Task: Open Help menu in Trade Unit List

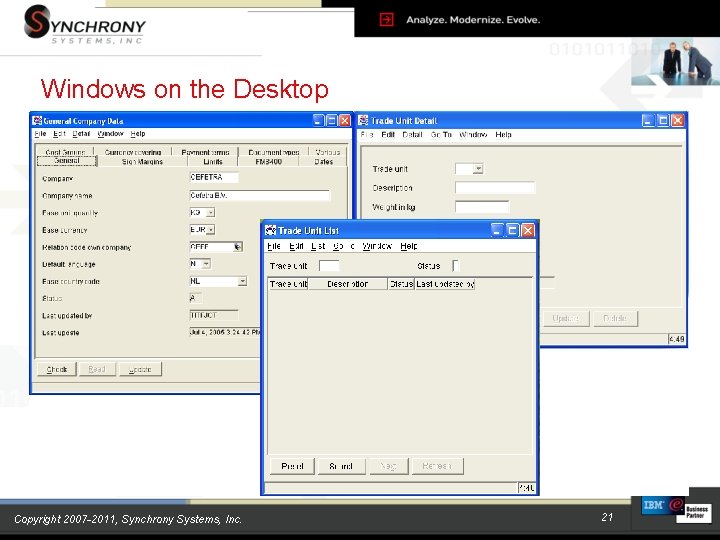Action: (408, 246)
